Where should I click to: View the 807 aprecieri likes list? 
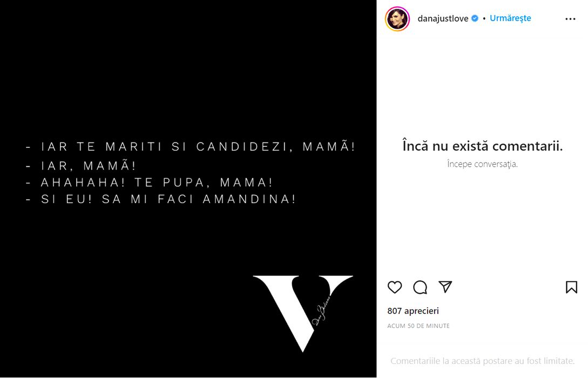coord(413,311)
